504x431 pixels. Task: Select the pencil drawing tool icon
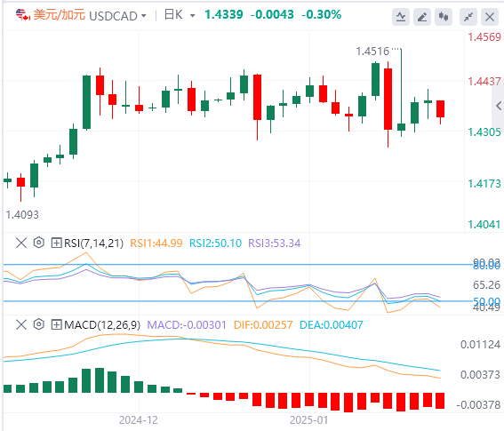point(422,17)
